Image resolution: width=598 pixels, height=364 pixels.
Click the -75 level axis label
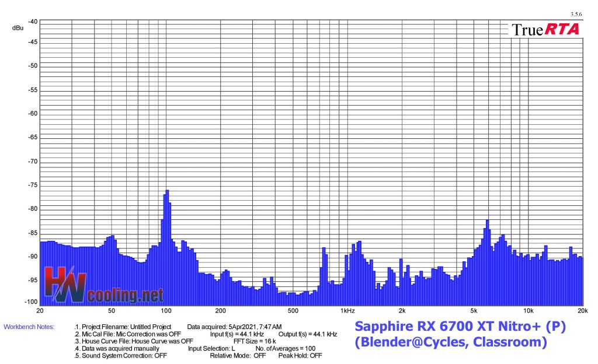click(x=33, y=185)
